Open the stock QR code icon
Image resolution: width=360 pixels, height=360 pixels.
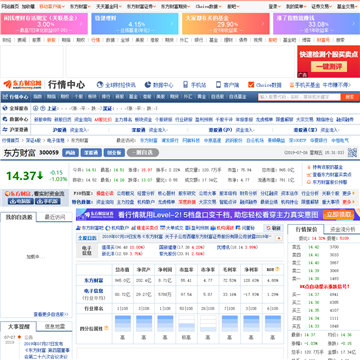tap(352, 153)
